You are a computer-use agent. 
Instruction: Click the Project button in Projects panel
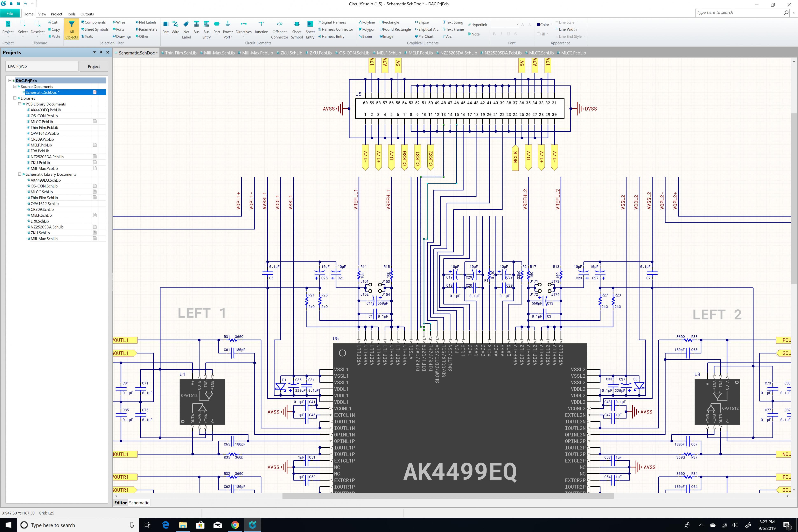94,66
